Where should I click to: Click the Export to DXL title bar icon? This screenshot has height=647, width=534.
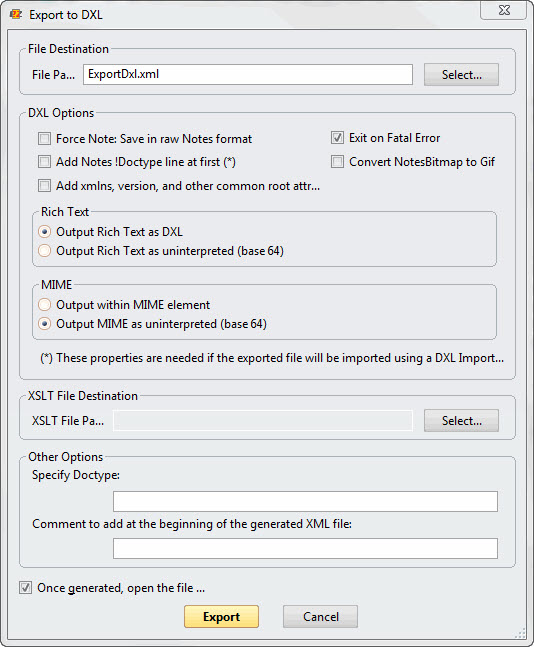pos(16,14)
